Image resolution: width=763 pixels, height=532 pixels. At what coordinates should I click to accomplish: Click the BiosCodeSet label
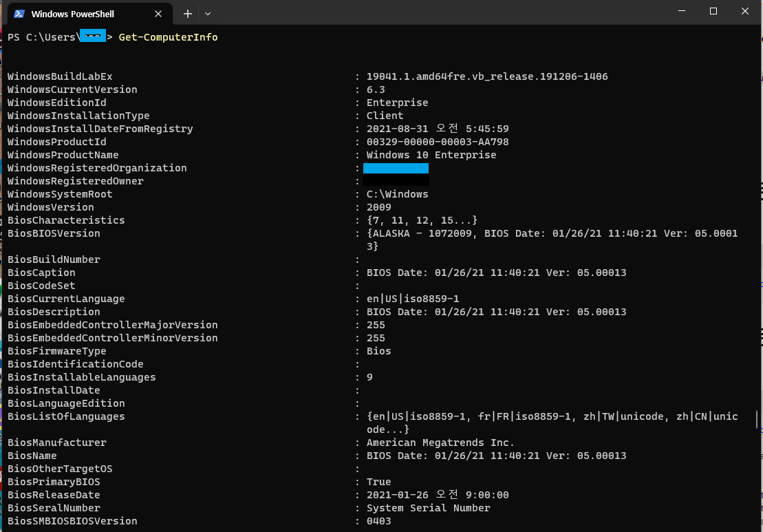(41, 286)
